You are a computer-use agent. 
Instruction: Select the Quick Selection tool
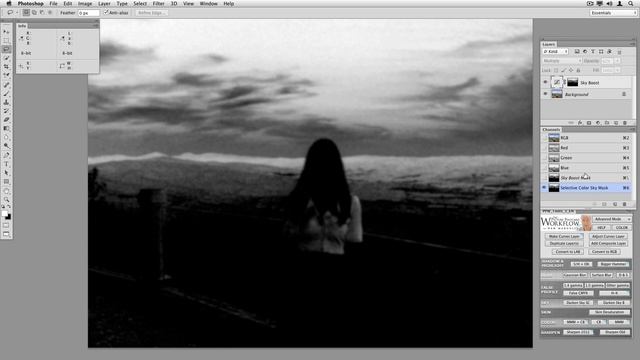coord(6,58)
